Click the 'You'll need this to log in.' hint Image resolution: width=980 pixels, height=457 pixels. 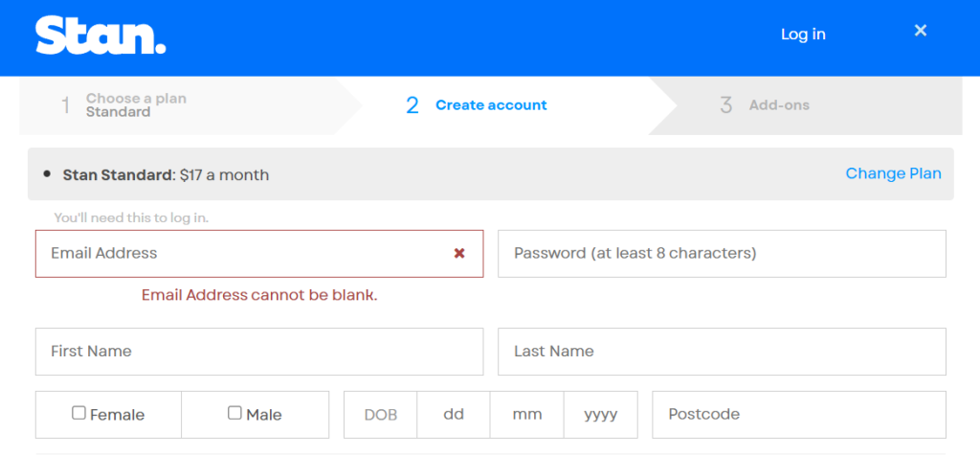click(x=131, y=217)
